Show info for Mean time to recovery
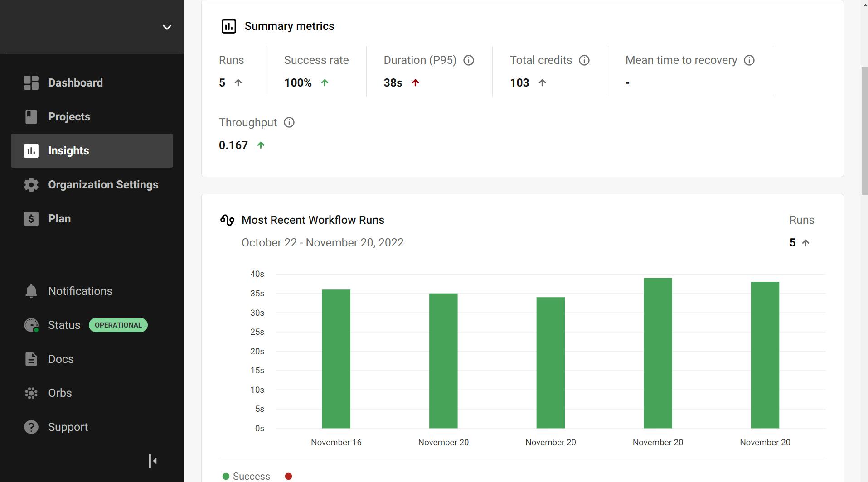This screenshot has width=868, height=482. pos(749,60)
